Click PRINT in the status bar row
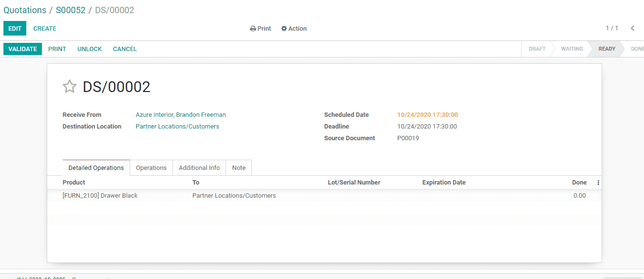 pos(57,49)
